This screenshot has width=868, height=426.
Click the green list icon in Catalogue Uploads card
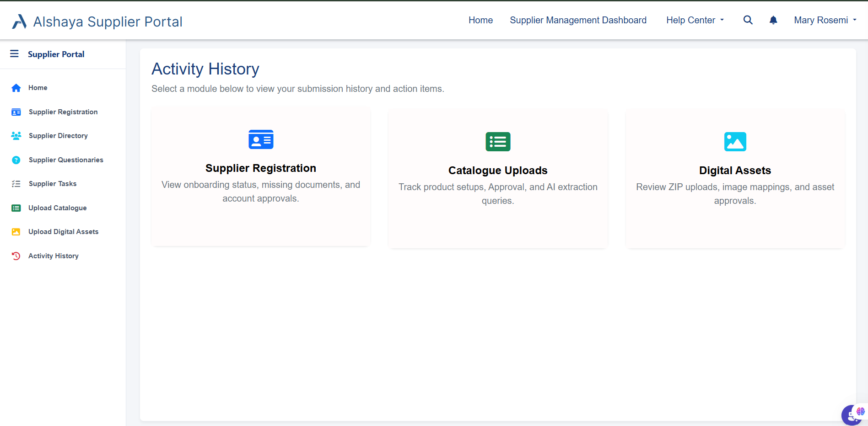click(498, 142)
